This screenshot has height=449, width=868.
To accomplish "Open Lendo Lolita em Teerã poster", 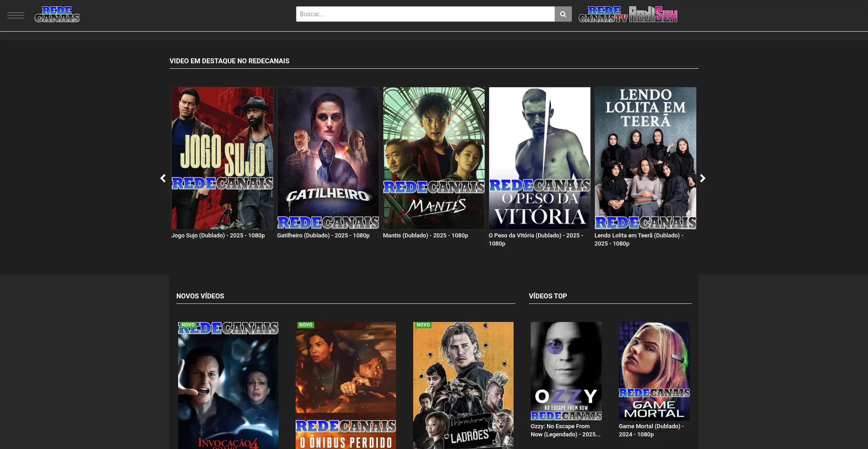I will coord(646,158).
